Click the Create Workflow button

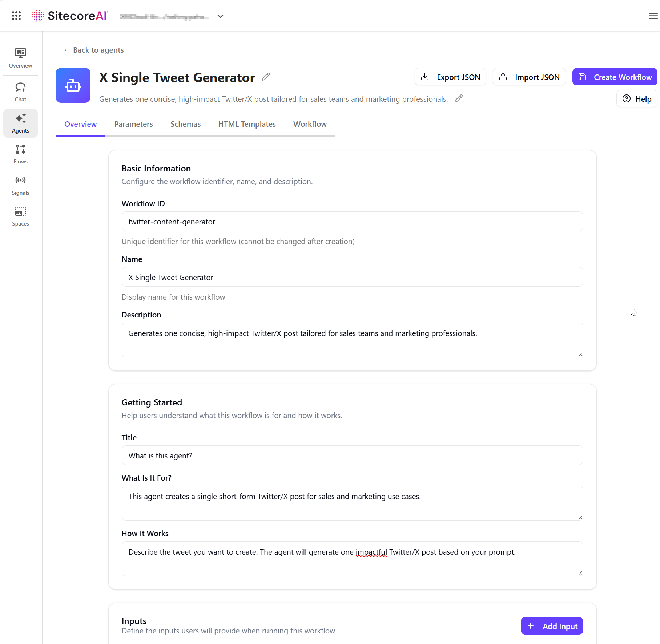click(x=615, y=77)
